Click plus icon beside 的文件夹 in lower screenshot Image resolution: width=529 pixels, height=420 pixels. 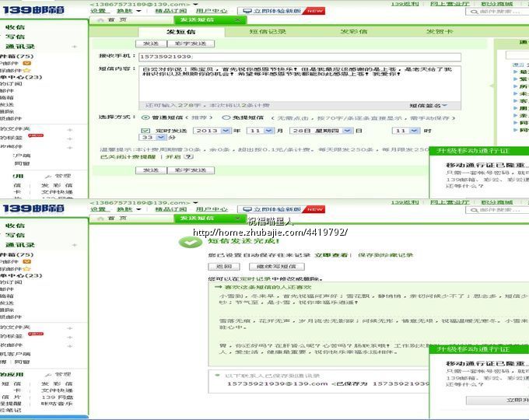[x=70, y=328]
